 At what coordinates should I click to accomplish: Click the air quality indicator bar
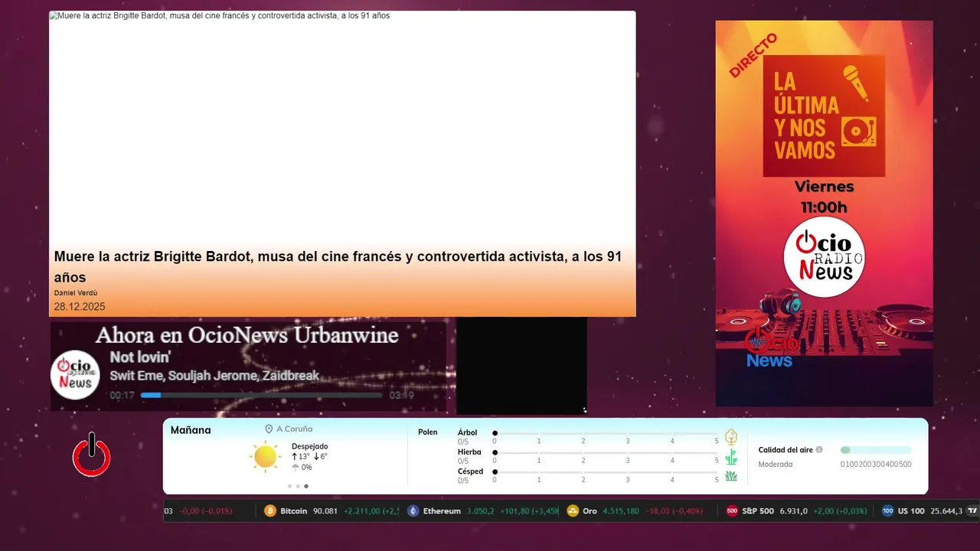(x=876, y=450)
